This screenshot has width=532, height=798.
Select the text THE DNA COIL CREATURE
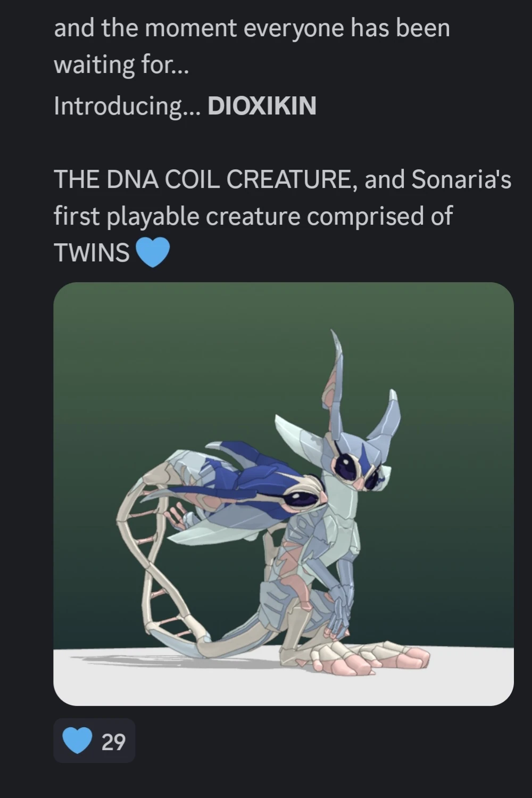pyautogui.click(x=202, y=179)
